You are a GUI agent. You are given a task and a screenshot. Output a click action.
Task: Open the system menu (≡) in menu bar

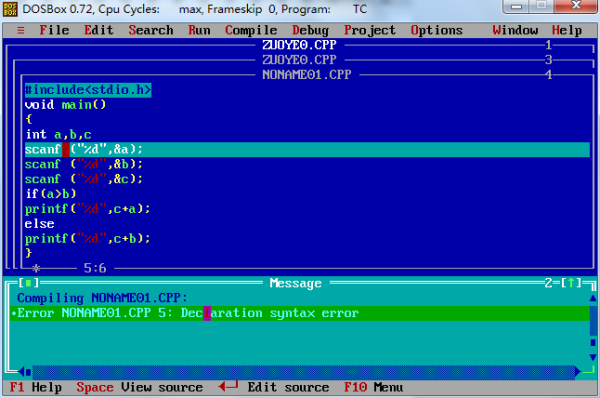point(21,30)
